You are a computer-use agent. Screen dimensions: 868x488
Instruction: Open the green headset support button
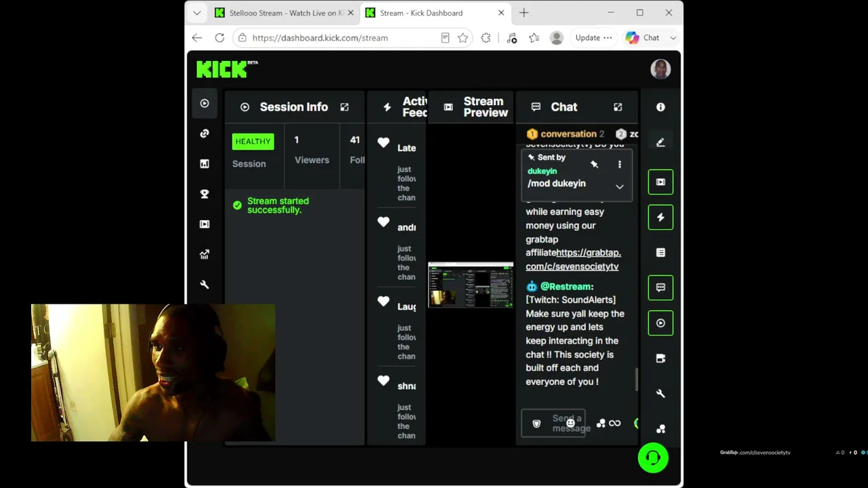653,457
